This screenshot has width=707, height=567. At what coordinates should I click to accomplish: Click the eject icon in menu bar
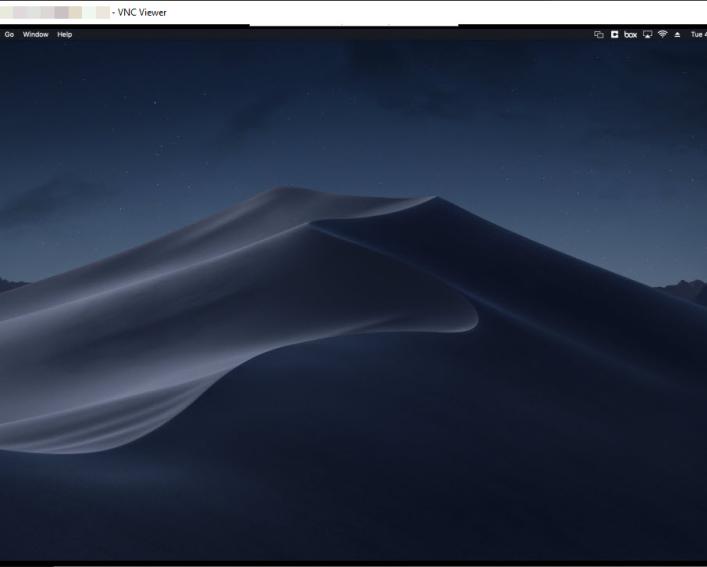(x=677, y=35)
